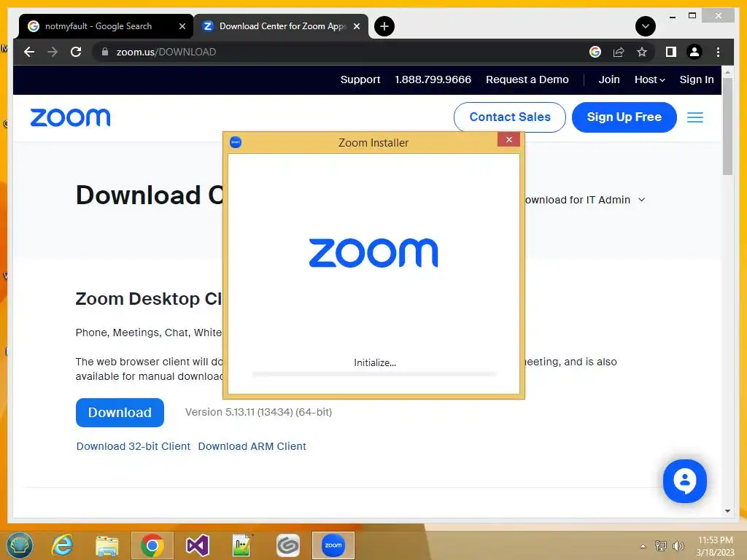Reload the Zoom download page
The image size is (747, 560).
(x=76, y=52)
